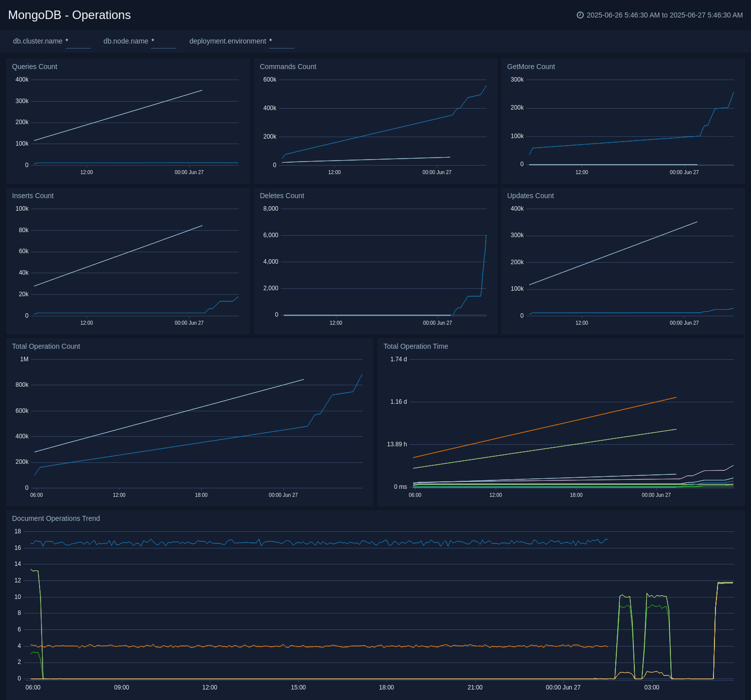
Task: Click the 15:00 time label in Document Operations Trend
Action: pyautogui.click(x=298, y=687)
